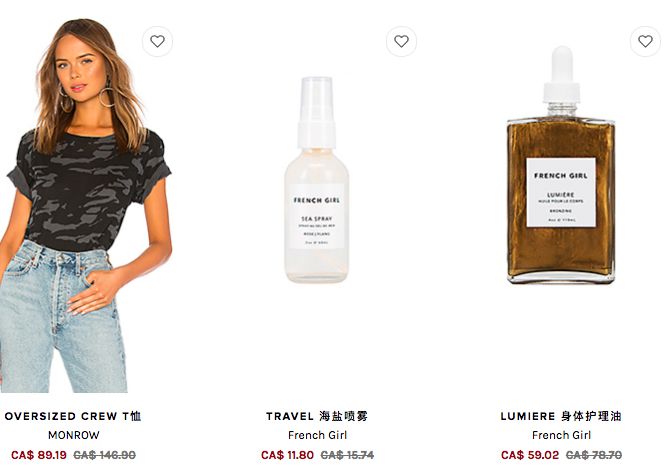Select the CA$ 11.80 sale price
669x476 pixels.
point(288,455)
